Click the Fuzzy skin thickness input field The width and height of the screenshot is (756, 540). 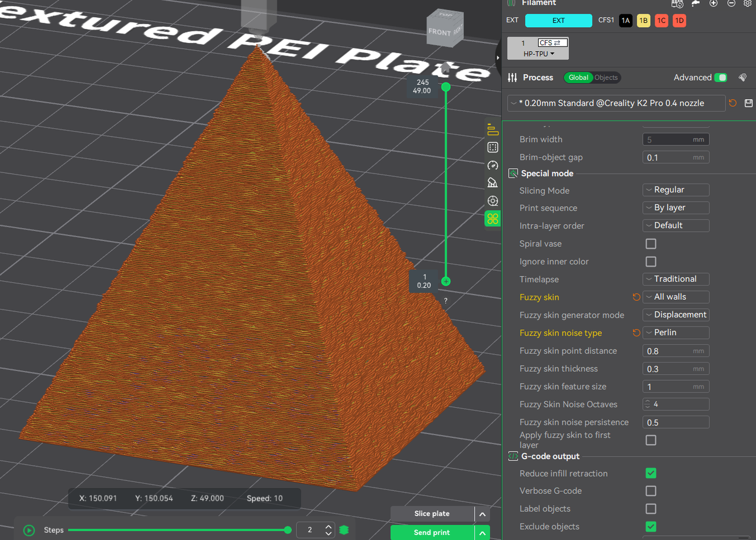point(669,369)
